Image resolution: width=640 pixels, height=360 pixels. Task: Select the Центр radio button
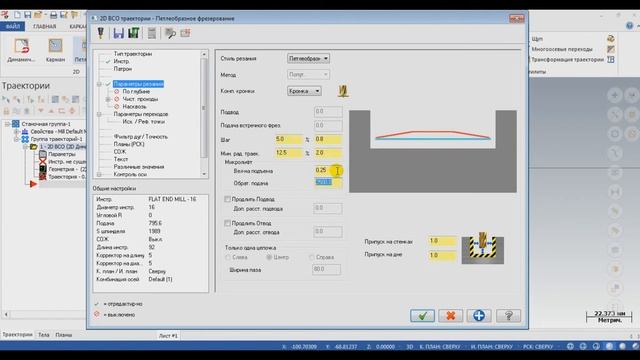(x=269, y=257)
